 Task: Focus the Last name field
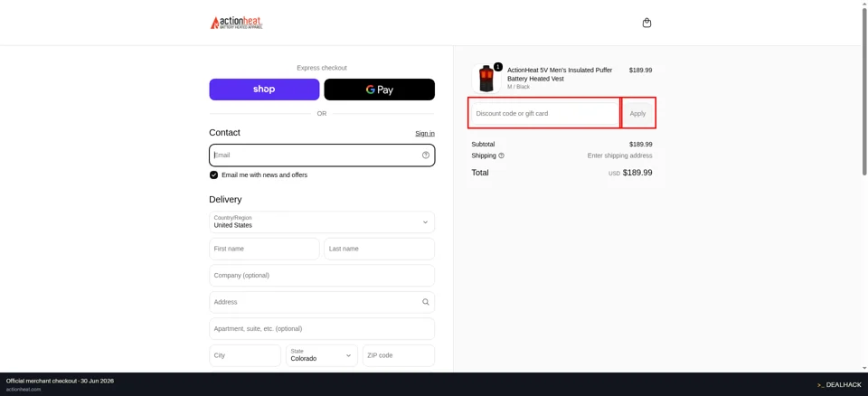click(x=379, y=249)
